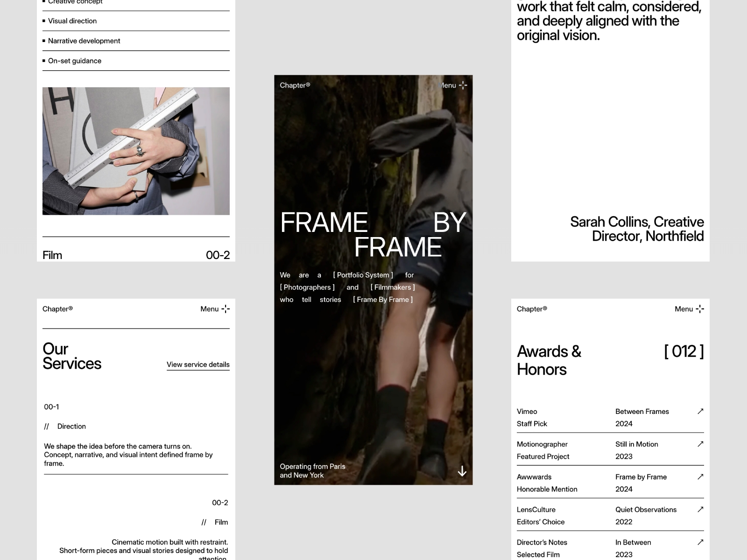This screenshot has height=560, width=747.
Task: Click the Chapter® logo on the Services screen
Action: 58,308
